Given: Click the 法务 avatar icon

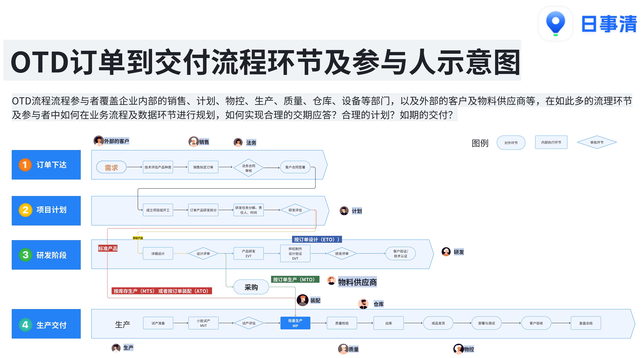Looking at the screenshot, I should pos(238,142).
